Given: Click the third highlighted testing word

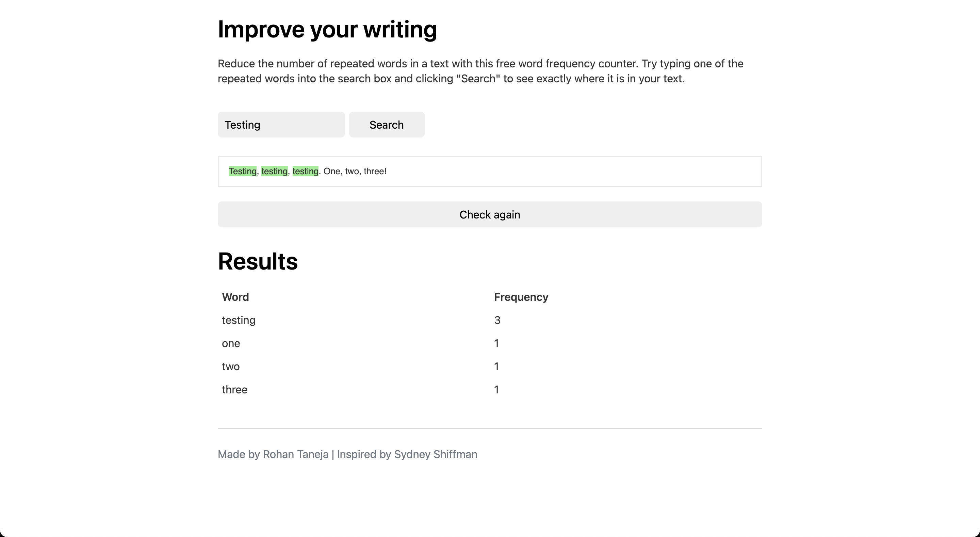Looking at the screenshot, I should [x=305, y=171].
